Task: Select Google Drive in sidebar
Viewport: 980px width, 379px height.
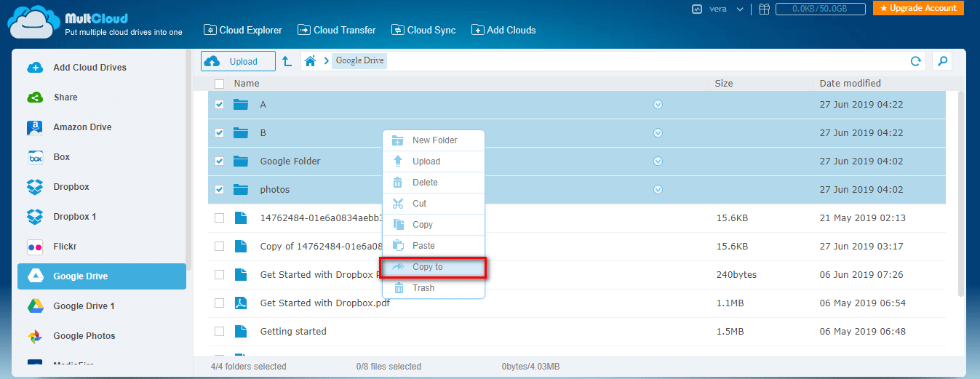Action: pyautogui.click(x=102, y=276)
